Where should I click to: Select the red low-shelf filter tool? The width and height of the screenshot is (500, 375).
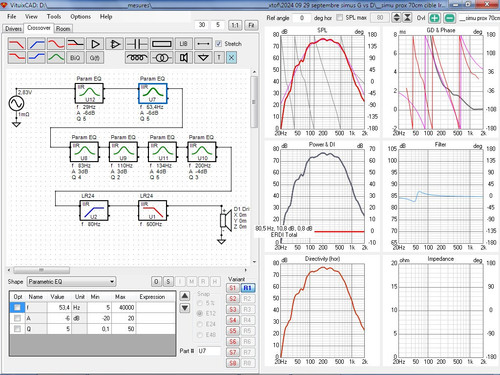click(x=17, y=58)
